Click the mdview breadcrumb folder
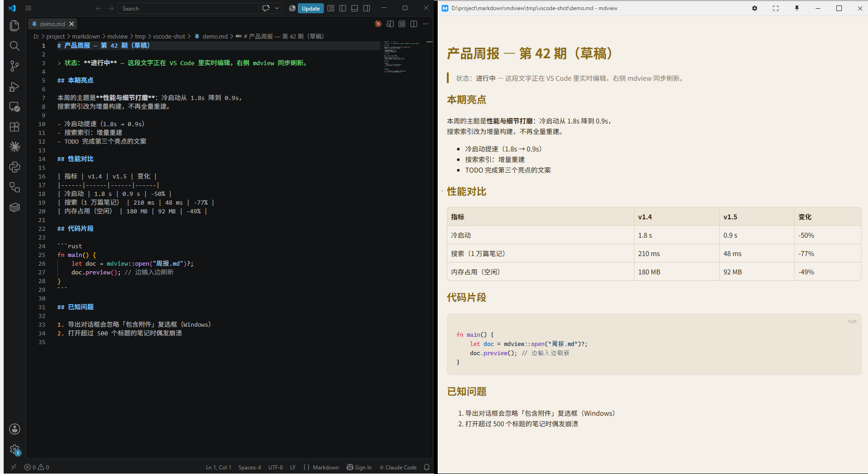This screenshot has width=868, height=474. tap(117, 36)
